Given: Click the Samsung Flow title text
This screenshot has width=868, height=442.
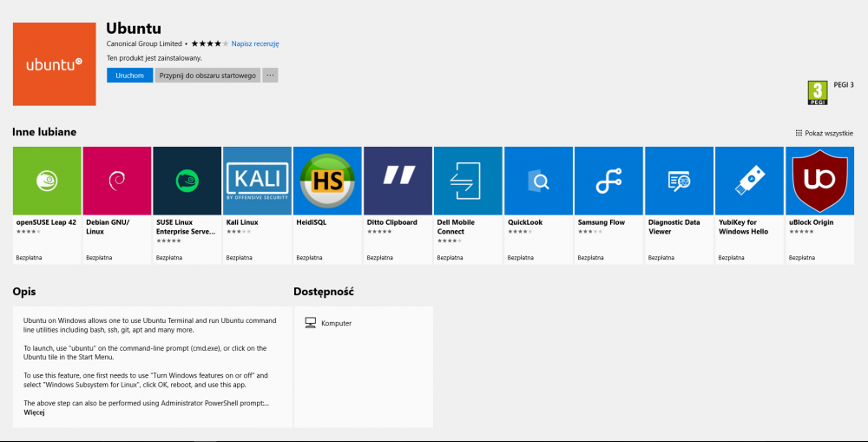Looking at the screenshot, I should 602,222.
